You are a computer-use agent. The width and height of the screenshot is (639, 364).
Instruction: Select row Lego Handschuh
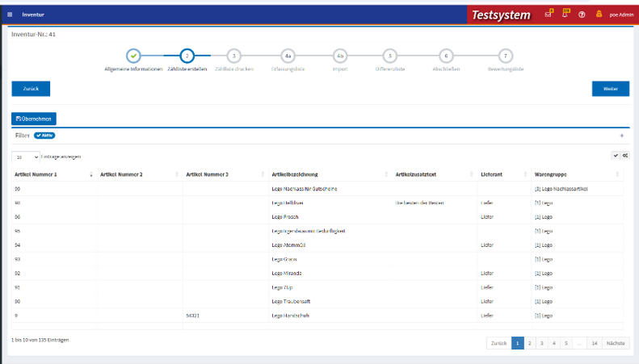(x=317, y=316)
